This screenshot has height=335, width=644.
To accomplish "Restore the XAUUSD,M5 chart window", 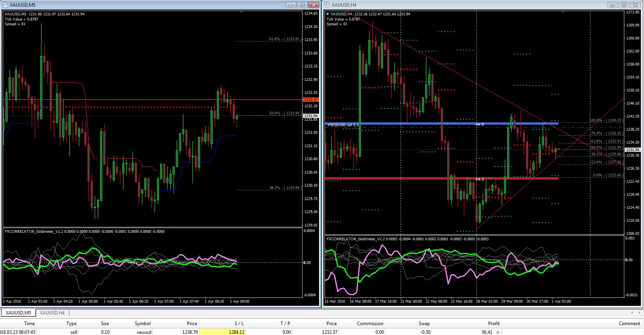I will pyautogui.click(x=302, y=5).
